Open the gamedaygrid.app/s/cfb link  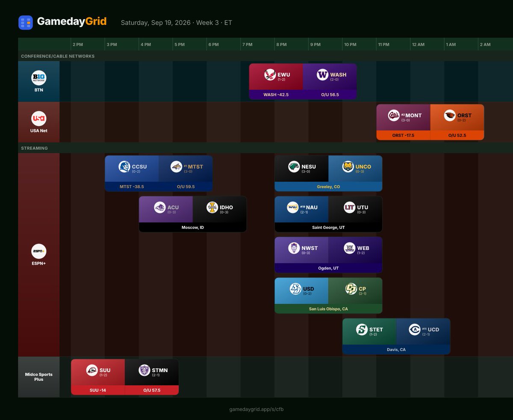256,409
